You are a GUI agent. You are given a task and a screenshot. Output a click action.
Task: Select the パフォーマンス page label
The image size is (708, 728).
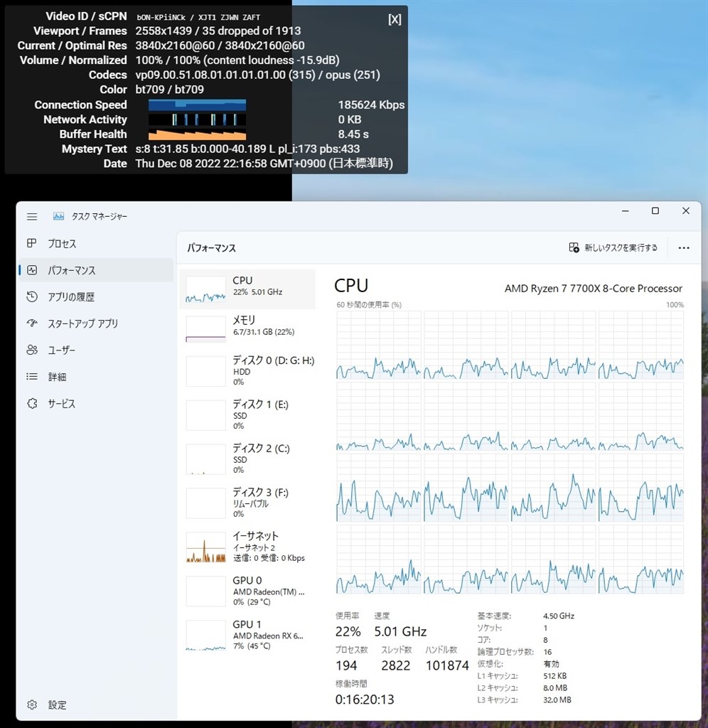[72, 270]
